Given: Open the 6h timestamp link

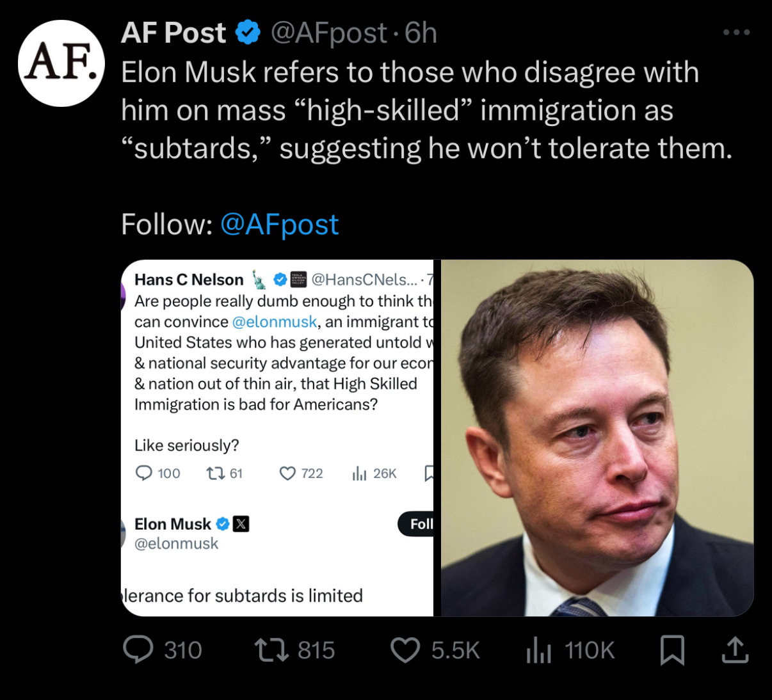Looking at the screenshot, I should coord(421,33).
